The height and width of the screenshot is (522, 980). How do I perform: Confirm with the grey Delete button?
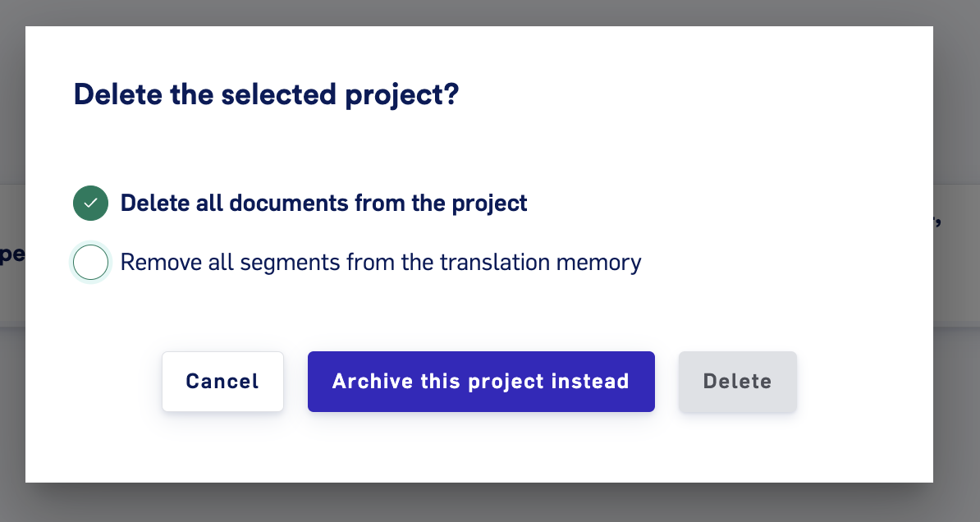coord(738,382)
